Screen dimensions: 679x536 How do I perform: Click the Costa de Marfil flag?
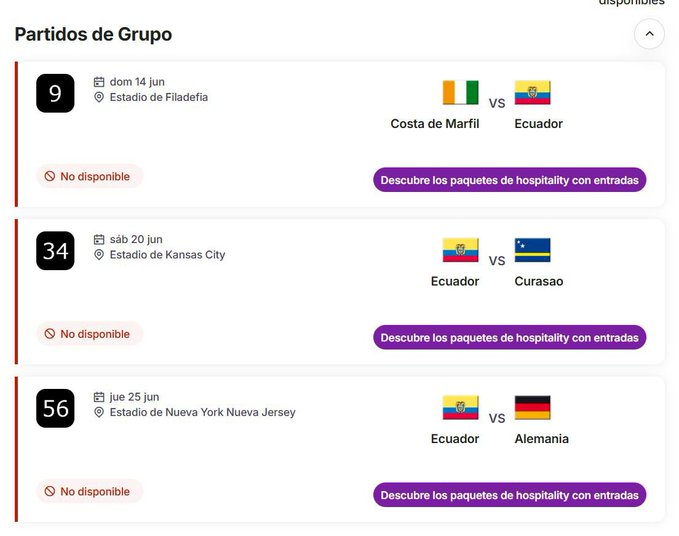(x=461, y=93)
